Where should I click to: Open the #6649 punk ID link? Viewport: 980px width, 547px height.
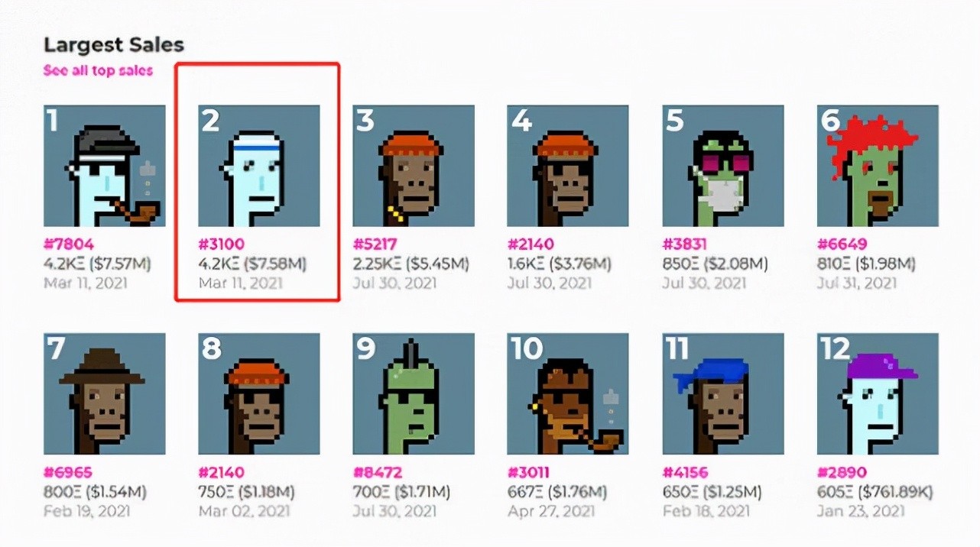tap(842, 244)
